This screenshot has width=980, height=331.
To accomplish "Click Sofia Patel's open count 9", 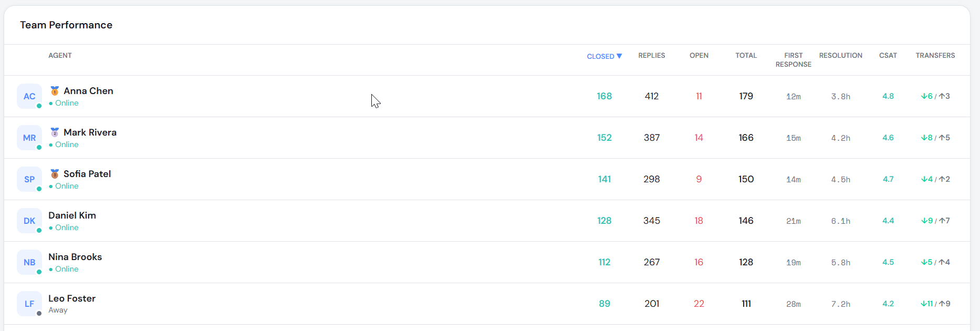I will click(x=699, y=179).
